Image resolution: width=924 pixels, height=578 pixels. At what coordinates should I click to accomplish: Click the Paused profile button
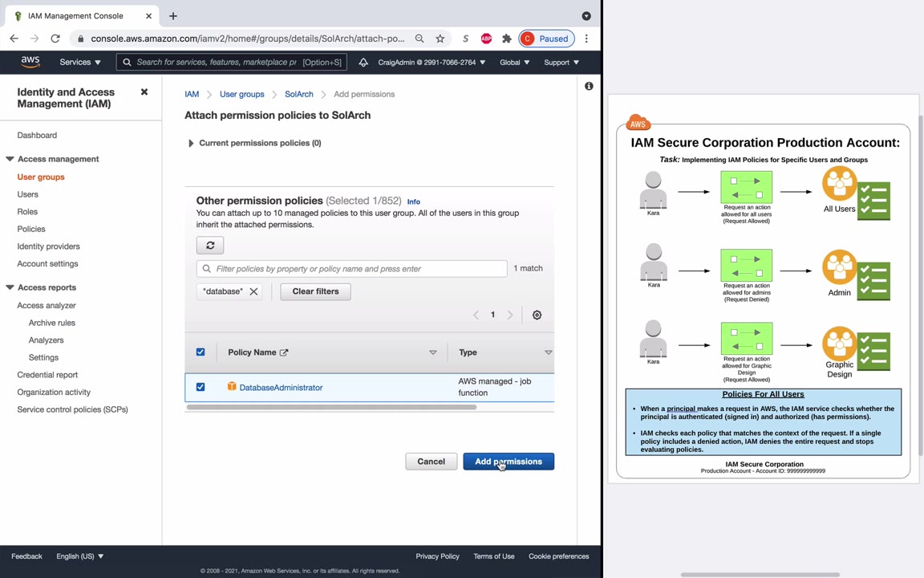(546, 39)
